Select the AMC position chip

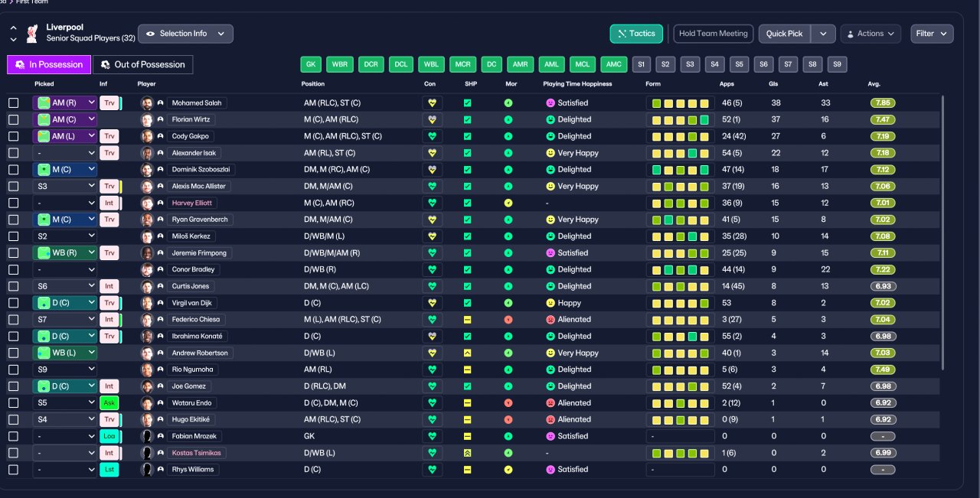pos(612,64)
